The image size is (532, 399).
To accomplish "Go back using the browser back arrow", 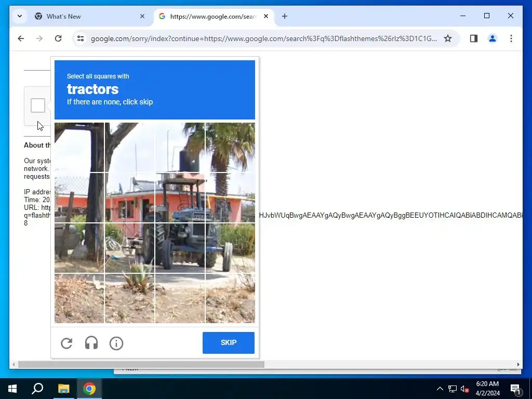I will tap(21, 38).
